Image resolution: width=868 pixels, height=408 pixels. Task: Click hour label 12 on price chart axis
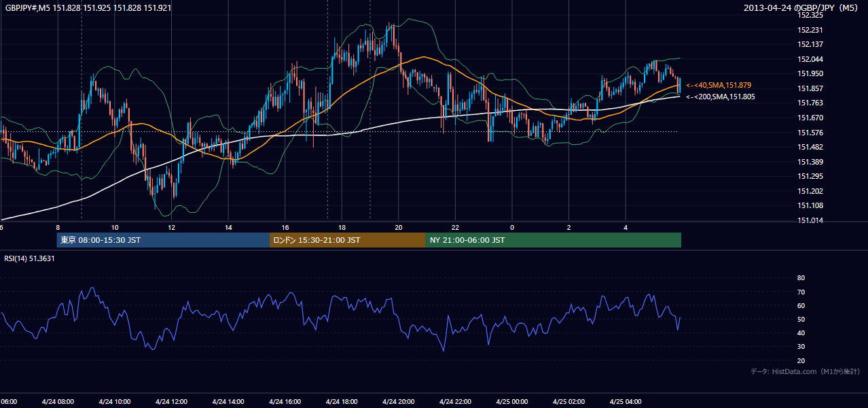[172, 227]
